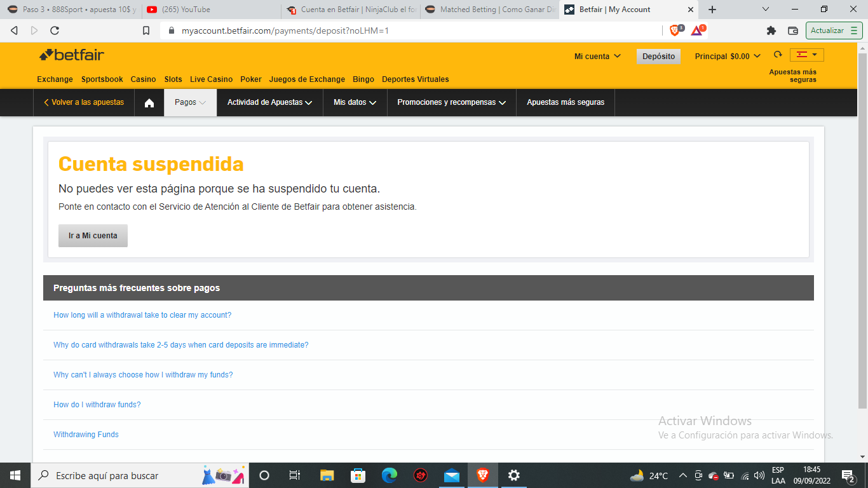This screenshot has height=488, width=868.
Task: Expand the Mi cuenta dropdown
Action: (x=597, y=57)
